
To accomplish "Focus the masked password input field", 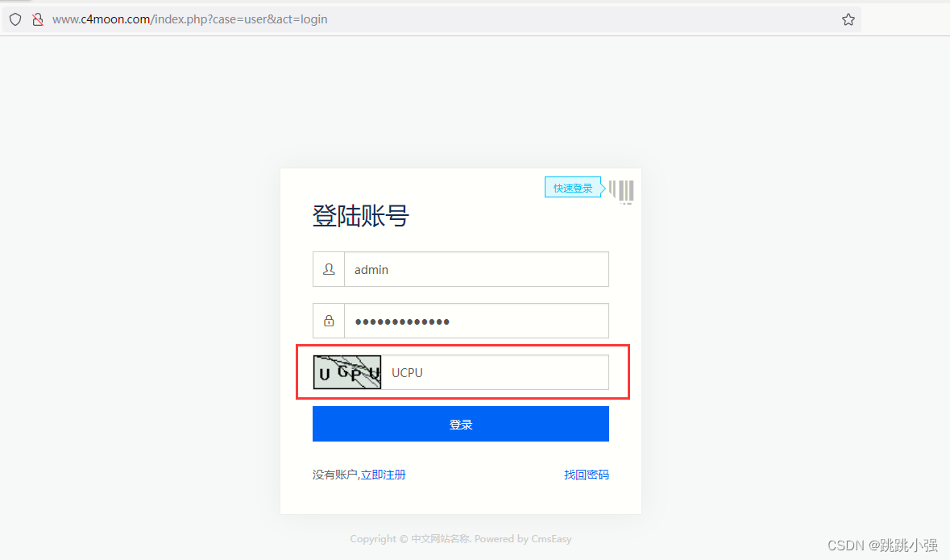I will coord(476,321).
